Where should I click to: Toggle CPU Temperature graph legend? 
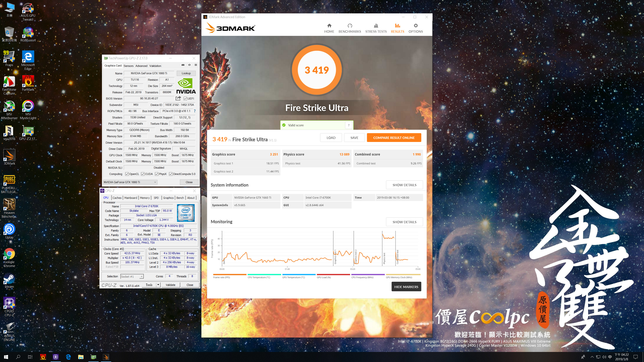point(264,276)
